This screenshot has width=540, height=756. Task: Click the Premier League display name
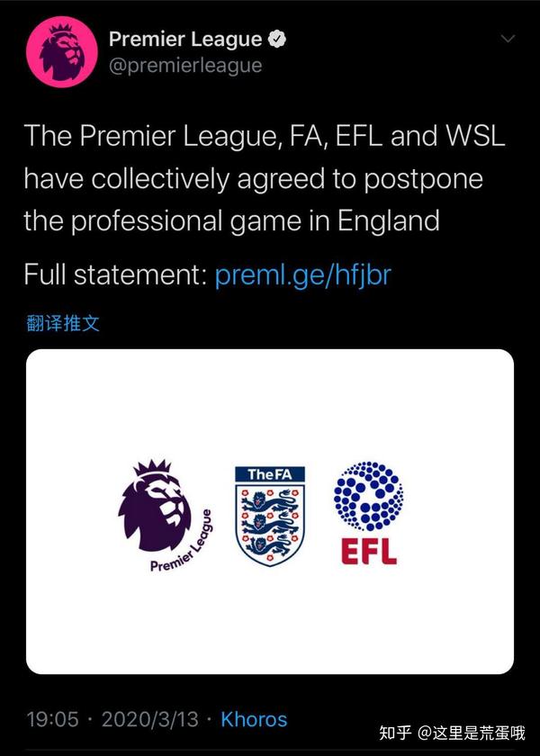coord(185,40)
